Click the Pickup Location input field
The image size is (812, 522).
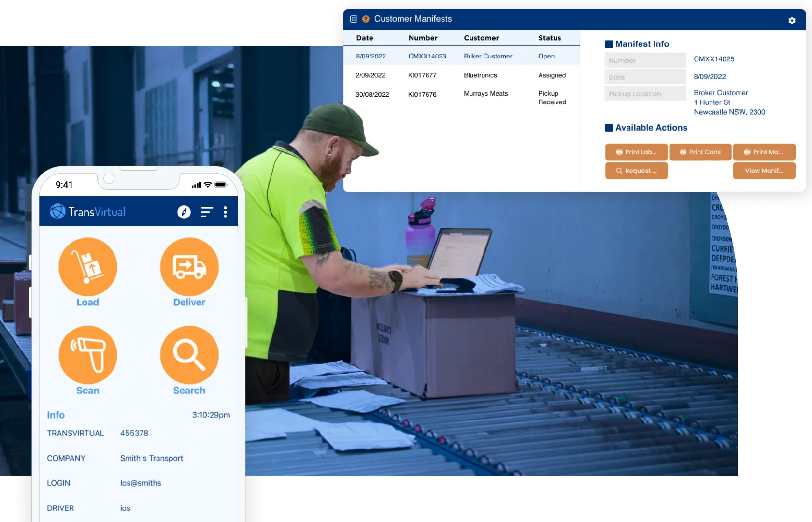tap(645, 93)
